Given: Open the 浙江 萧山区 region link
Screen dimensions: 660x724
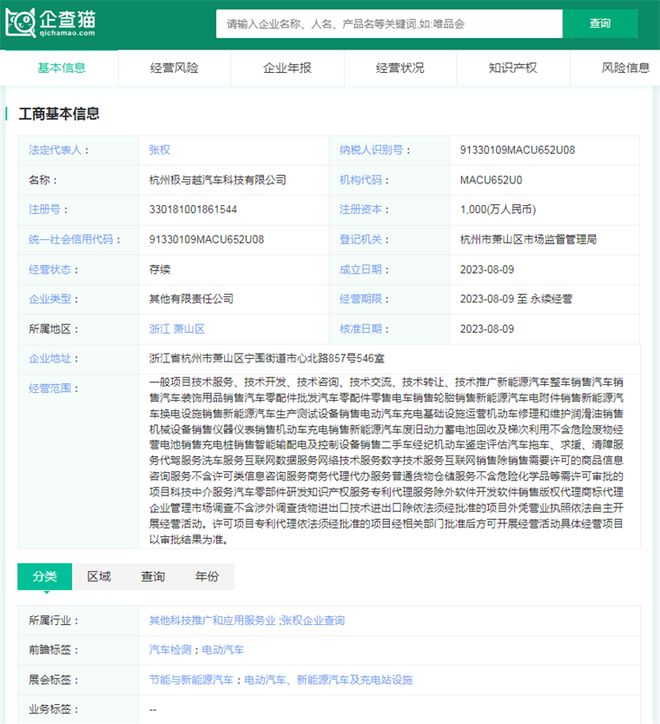Looking at the screenshot, I should click(177, 329).
